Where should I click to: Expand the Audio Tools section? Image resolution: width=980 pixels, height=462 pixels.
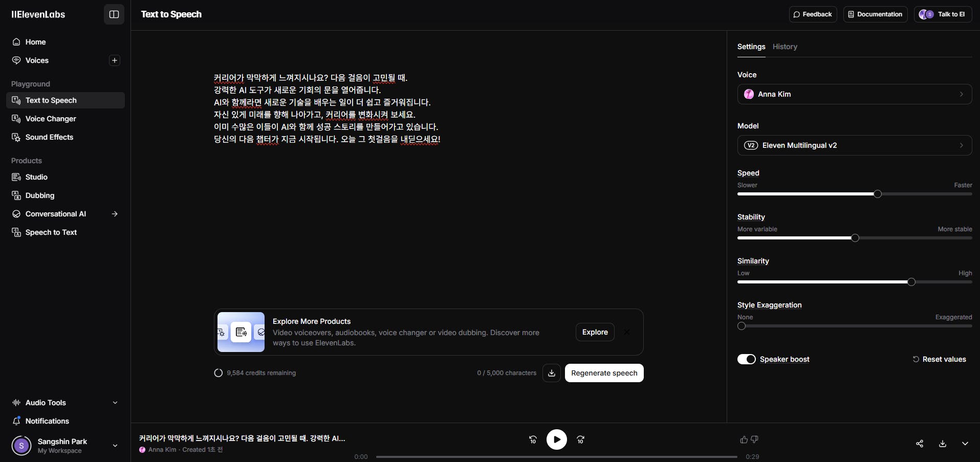[66, 403]
